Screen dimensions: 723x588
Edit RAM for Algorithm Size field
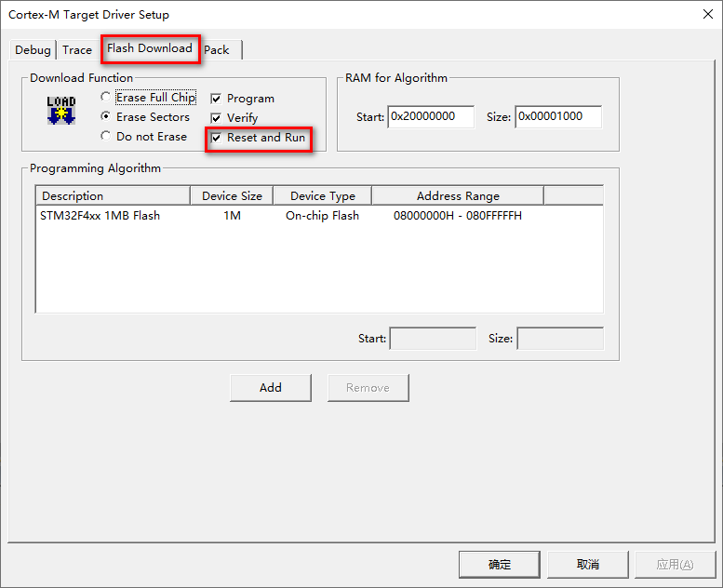tap(558, 116)
